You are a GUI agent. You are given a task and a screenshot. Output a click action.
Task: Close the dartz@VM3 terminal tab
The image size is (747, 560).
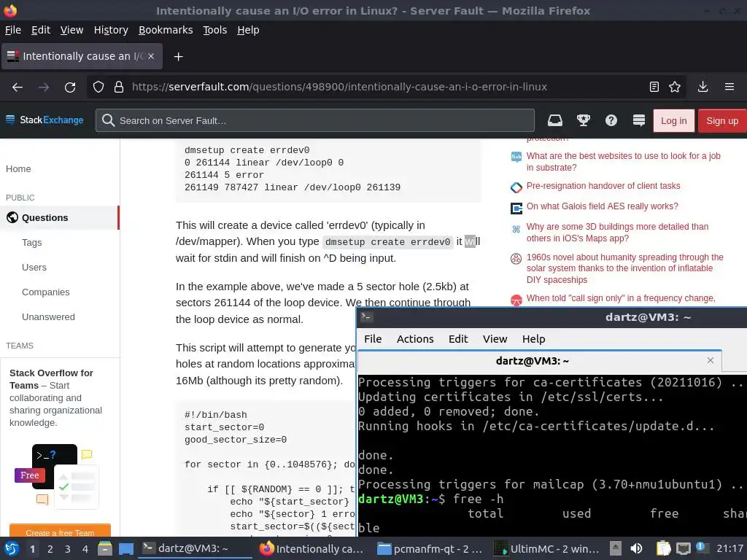pos(711,360)
